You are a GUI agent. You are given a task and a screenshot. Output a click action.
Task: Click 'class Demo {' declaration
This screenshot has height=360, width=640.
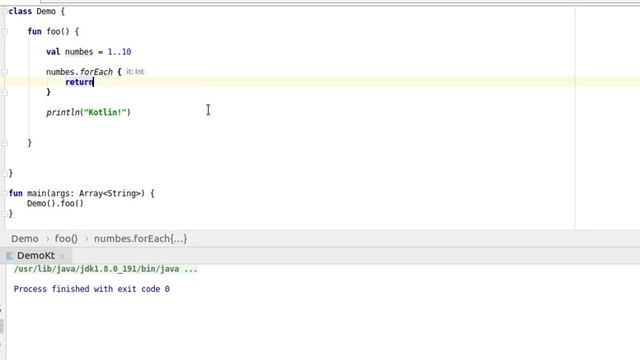[x=36, y=11]
